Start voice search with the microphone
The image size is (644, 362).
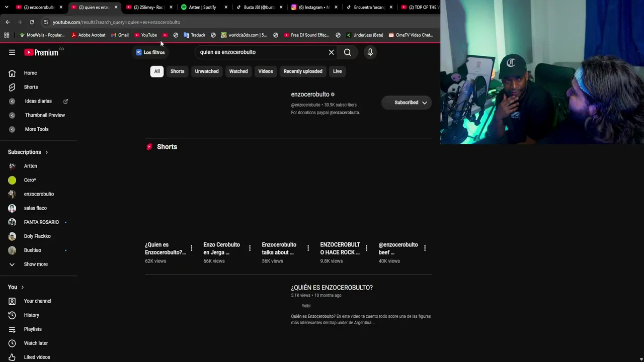point(370,52)
